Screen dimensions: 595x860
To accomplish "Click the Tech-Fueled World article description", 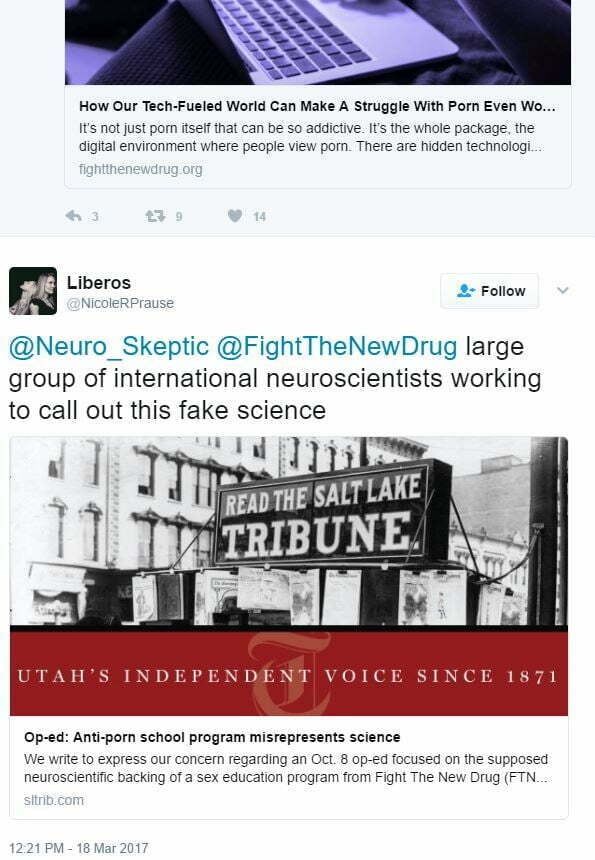I will click(311, 137).
